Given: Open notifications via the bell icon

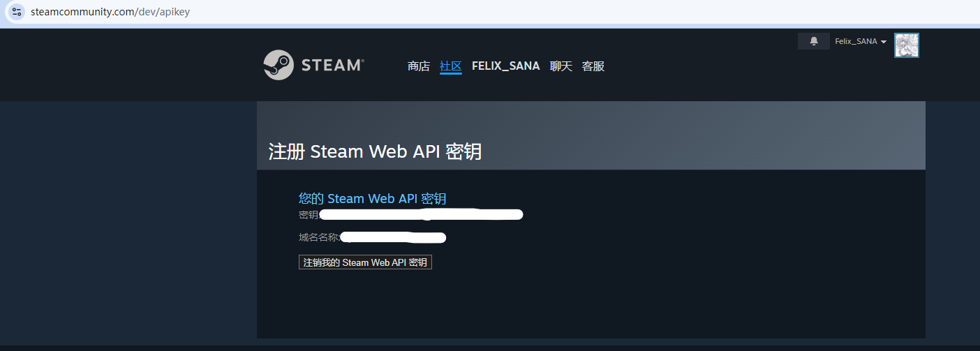Looking at the screenshot, I should pyautogui.click(x=814, y=41).
